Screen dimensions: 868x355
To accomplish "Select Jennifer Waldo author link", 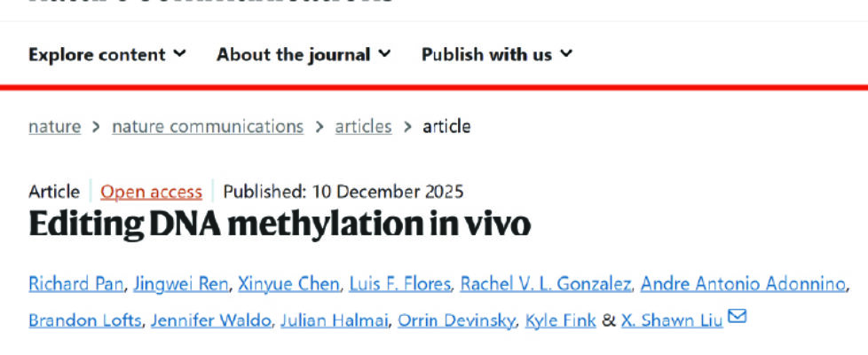I will (209, 319).
